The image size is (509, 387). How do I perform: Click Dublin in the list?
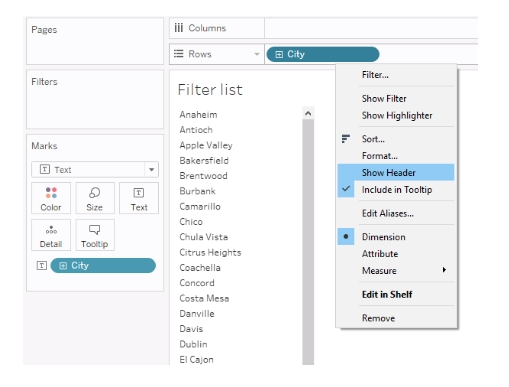[193, 344]
